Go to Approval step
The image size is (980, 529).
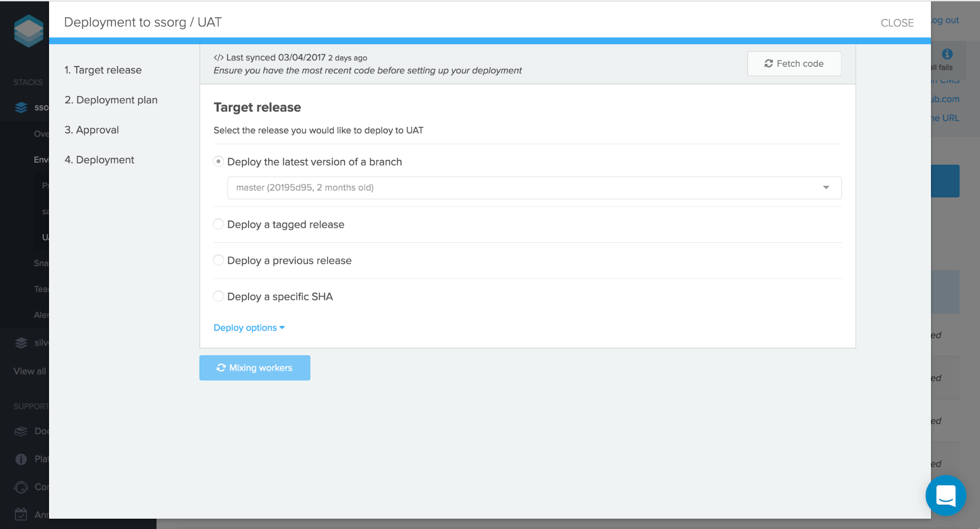(92, 130)
